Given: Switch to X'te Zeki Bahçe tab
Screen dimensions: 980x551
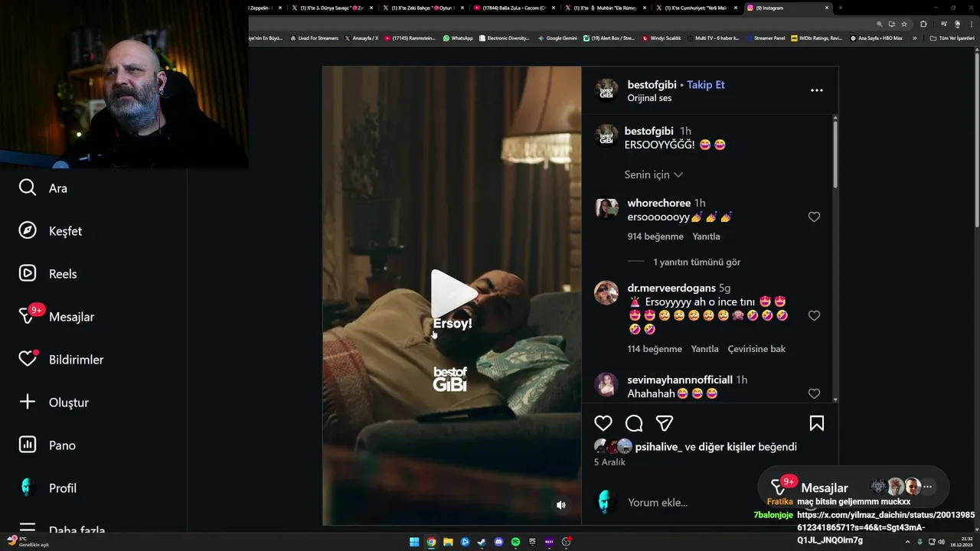Looking at the screenshot, I should [x=423, y=8].
